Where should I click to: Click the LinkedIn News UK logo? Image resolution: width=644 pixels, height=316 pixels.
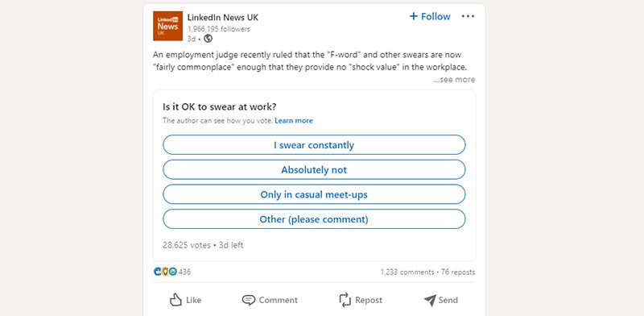tap(167, 26)
